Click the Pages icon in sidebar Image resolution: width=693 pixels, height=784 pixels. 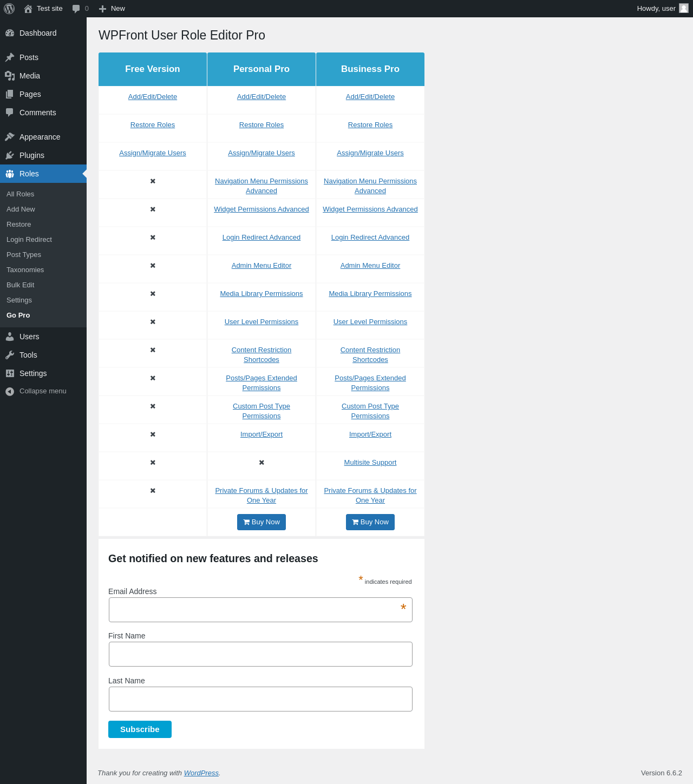pos(10,94)
